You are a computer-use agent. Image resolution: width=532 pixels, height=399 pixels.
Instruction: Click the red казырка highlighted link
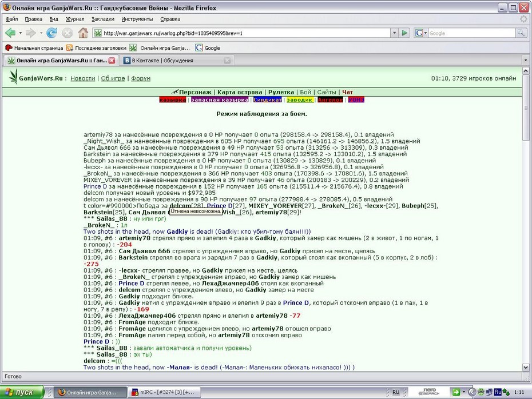pos(172,99)
